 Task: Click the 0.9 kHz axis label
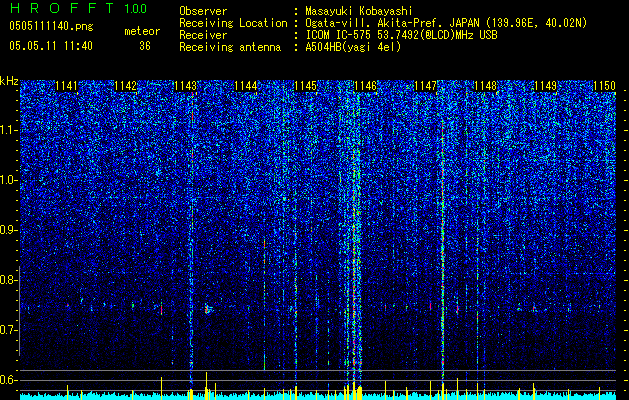pos(9,230)
